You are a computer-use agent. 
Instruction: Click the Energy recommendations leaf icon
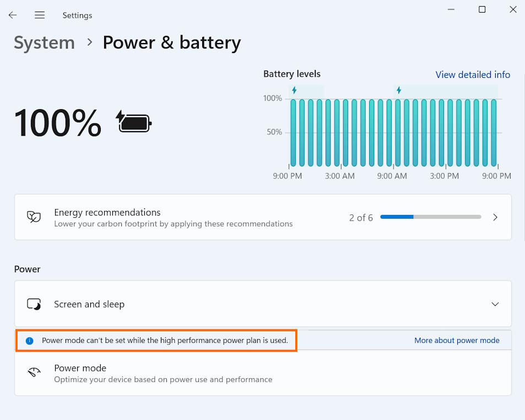click(34, 217)
